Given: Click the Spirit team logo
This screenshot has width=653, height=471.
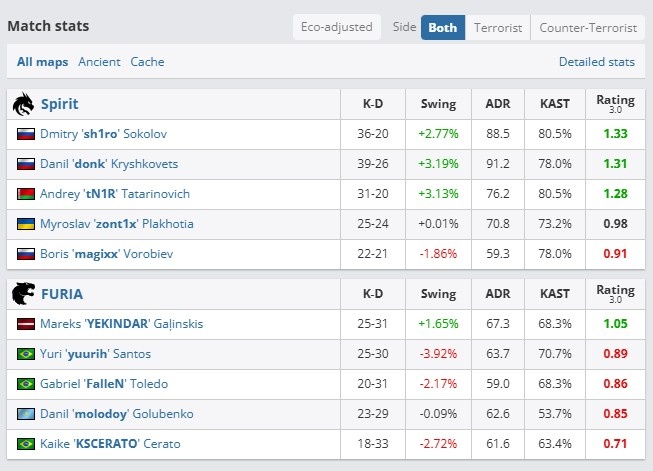Looking at the screenshot, I should coord(23,104).
